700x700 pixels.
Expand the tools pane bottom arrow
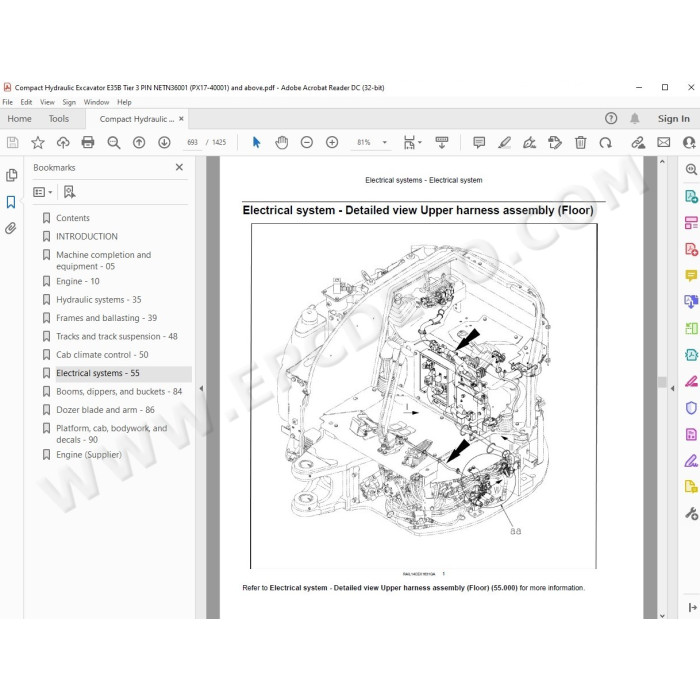692,607
